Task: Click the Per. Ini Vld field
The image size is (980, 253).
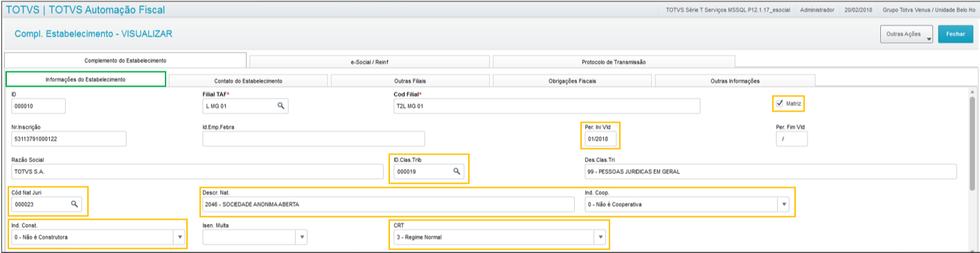Action: coord(599,139)
